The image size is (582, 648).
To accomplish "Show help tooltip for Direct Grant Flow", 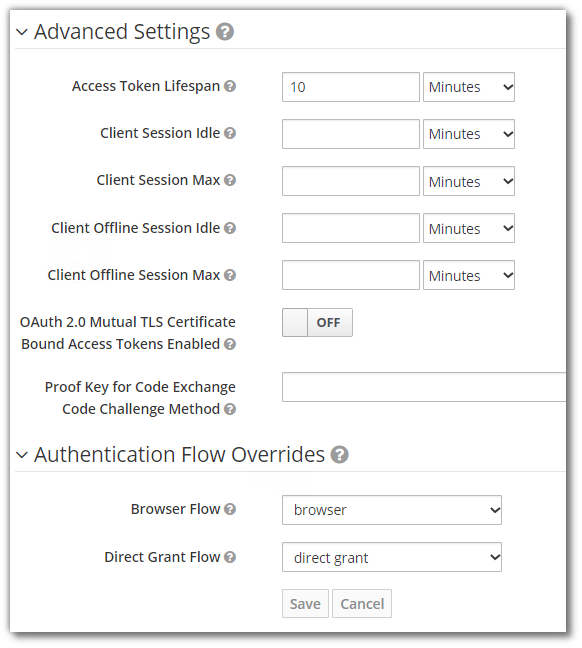I will [x=230, y=557].
